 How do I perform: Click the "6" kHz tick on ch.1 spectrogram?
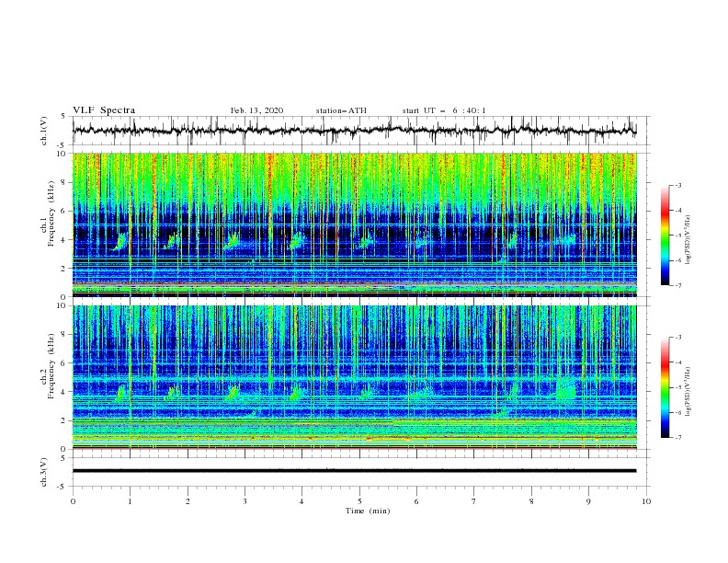[63, 211]
